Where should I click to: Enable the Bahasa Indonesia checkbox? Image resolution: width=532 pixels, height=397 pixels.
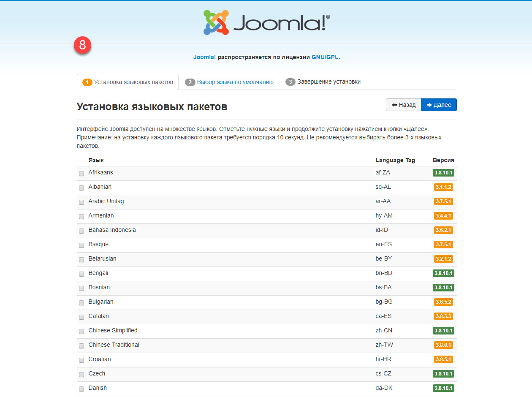click(81, 231)
